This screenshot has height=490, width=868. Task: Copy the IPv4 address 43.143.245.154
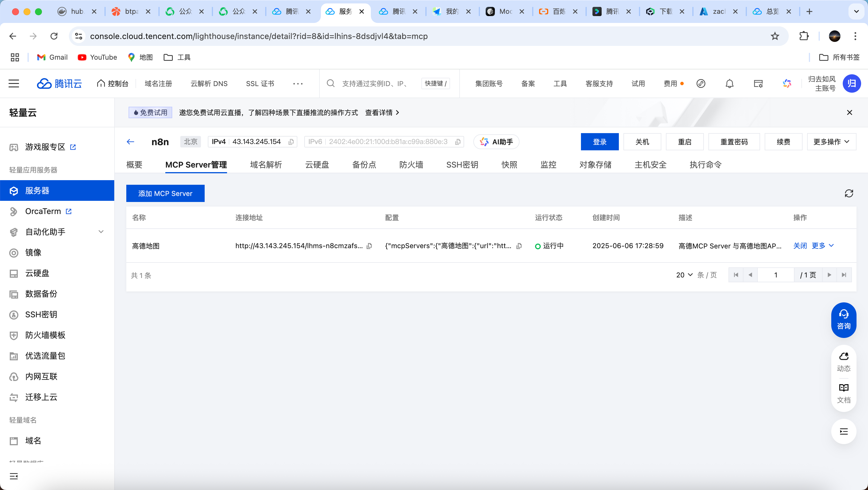291,142
